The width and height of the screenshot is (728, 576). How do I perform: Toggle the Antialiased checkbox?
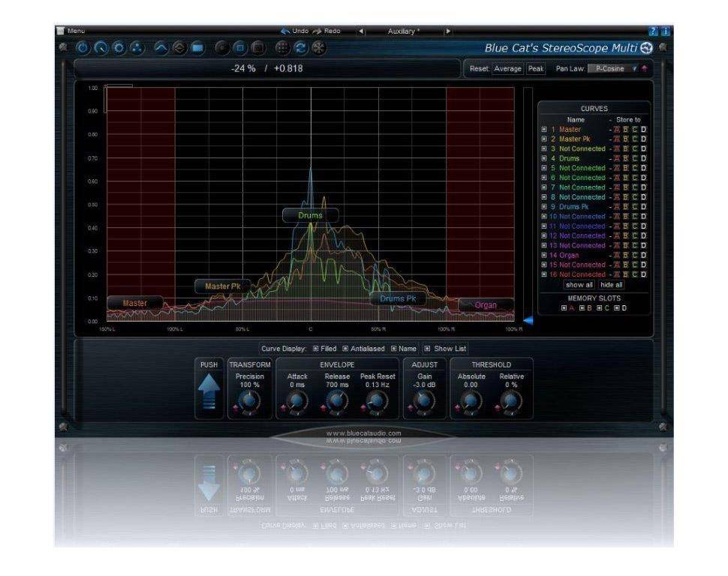[x=345, y=349]
